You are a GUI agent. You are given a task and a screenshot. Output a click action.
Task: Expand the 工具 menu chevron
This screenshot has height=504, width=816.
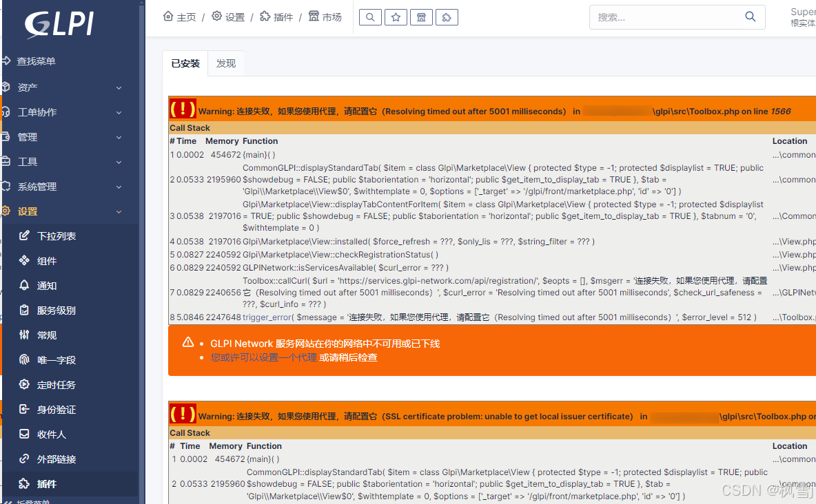click(x=119, y=162)
